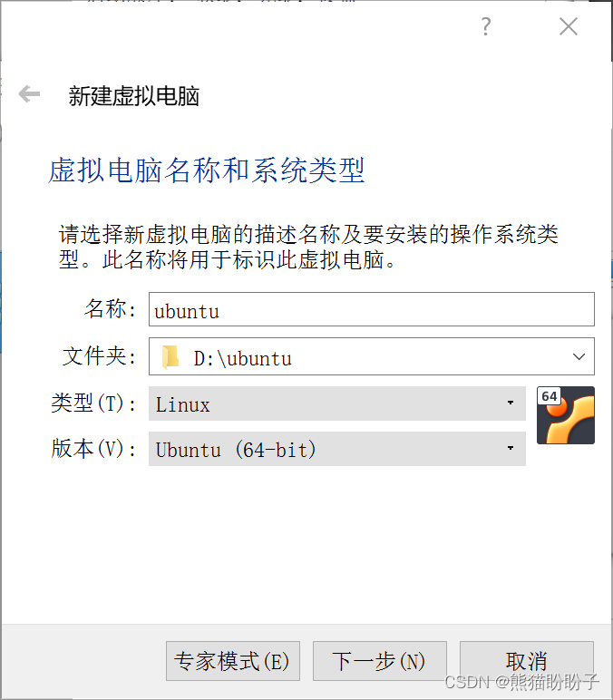
Task: Click the Ubuntu 64-bit OS logo image
Action: (566, 415)
